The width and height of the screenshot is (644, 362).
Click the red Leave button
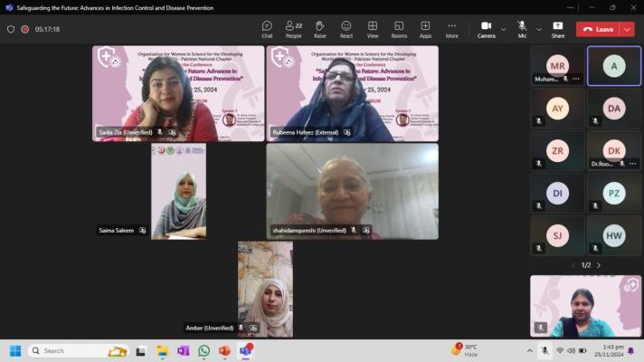[x=598, y=29]
